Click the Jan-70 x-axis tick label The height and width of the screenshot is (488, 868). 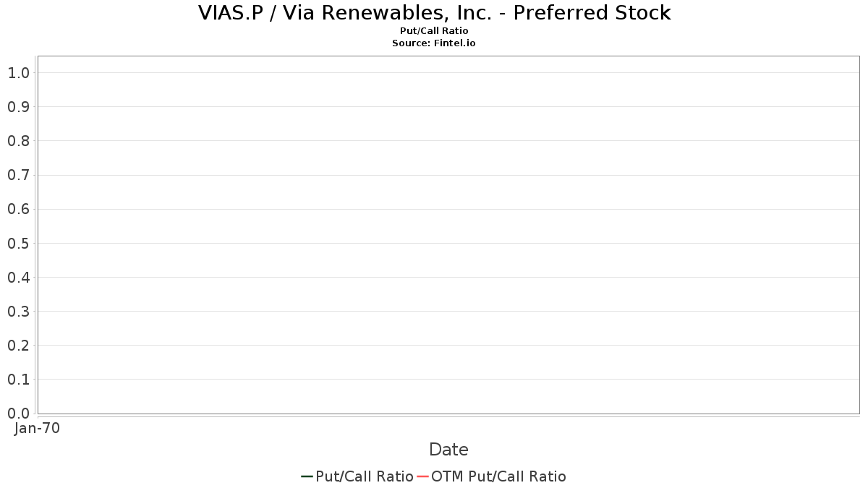coord(37,428)
